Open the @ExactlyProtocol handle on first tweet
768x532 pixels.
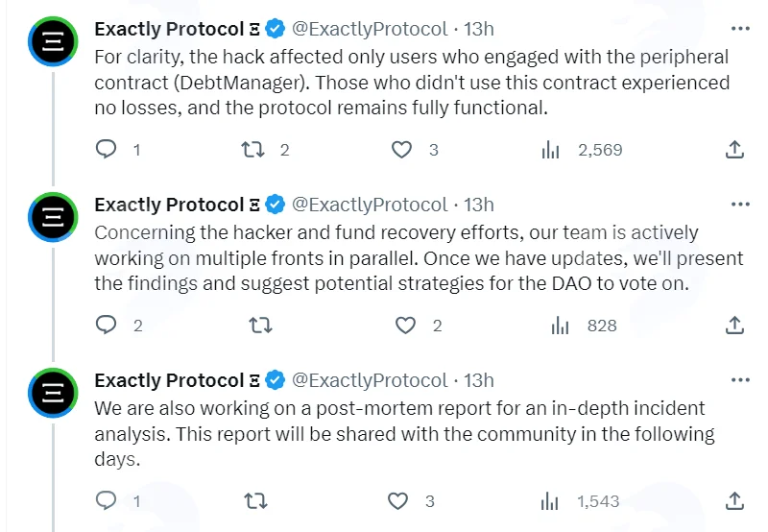370,29
